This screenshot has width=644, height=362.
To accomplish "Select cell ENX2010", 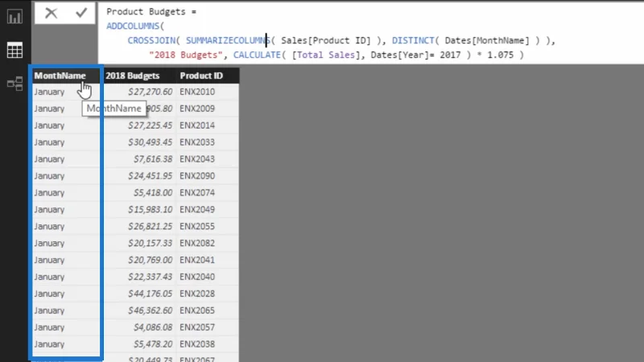I will pyautogui.click(x=197, y=92).
